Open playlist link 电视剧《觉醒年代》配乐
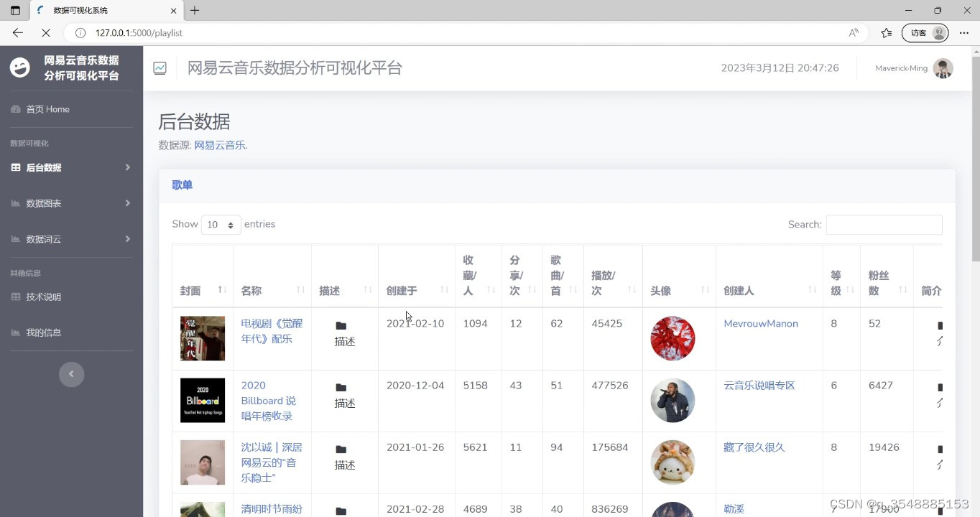The image size is (980, 517). click(271, 331)
